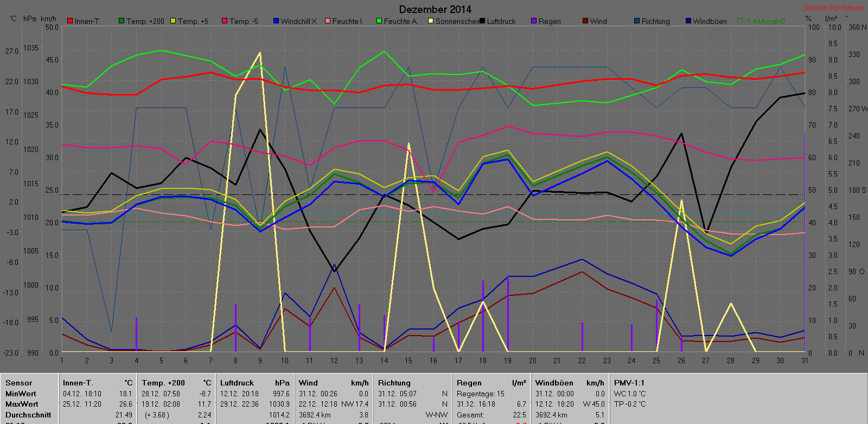This screenshot has height=424, width=868.
Task: Click the purple Regen legend swatch
Action: point(534,21)
